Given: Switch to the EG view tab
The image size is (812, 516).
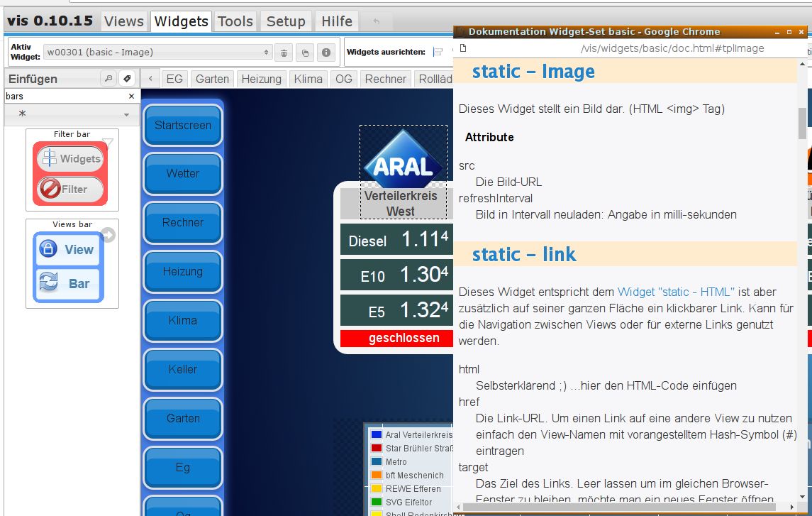Looking at the screenshot, I should coord(174,79).
